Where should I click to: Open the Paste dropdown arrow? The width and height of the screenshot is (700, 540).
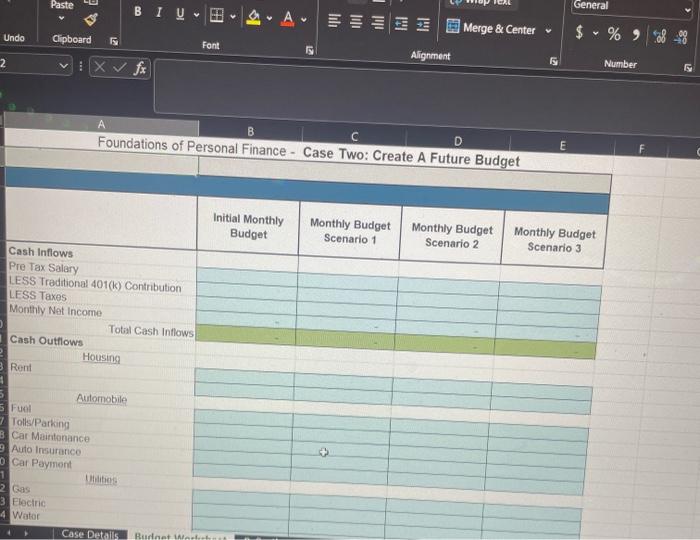[x=62, y=18]
